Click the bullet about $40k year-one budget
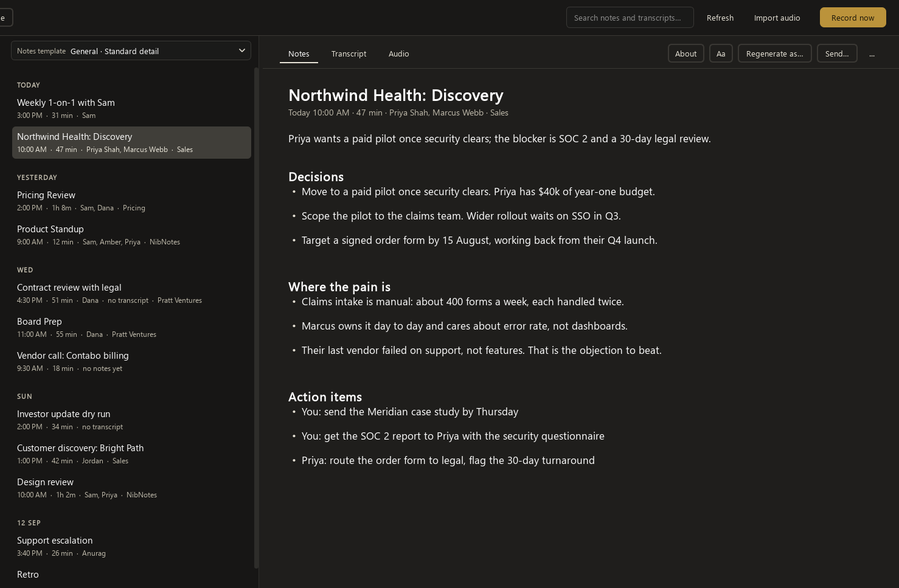899x588 pixels. (x=478, y=192)
